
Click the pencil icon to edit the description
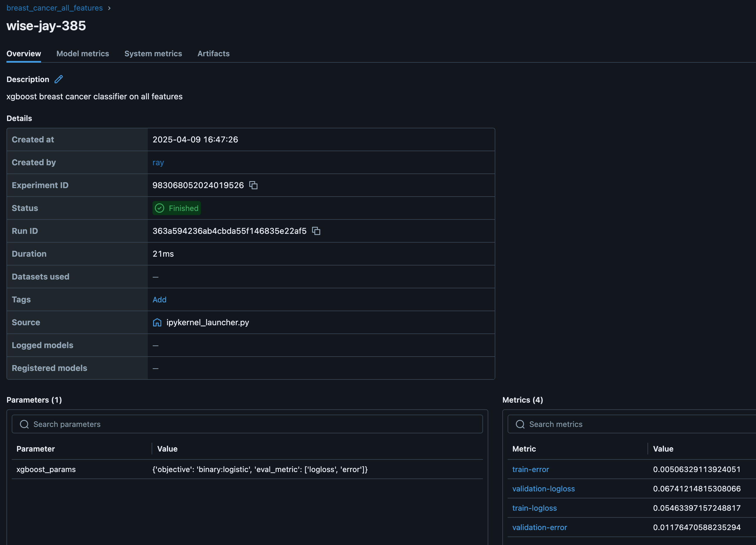point(59,79)
